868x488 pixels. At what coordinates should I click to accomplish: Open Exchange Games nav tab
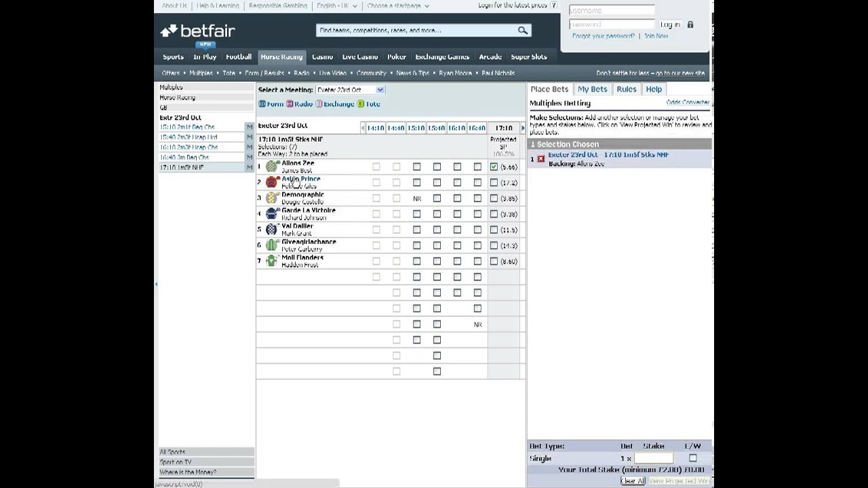[x=442, y=57]
